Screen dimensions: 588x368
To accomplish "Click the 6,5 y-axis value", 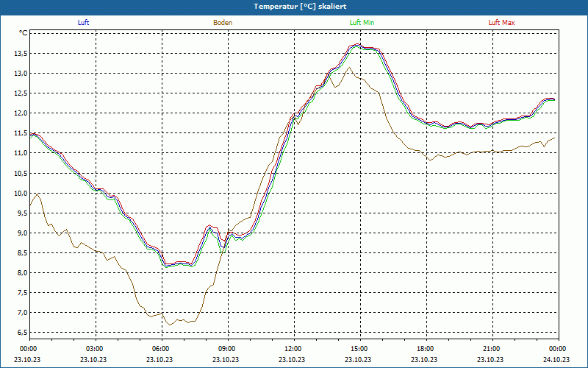I will click(x=22, y=333).
